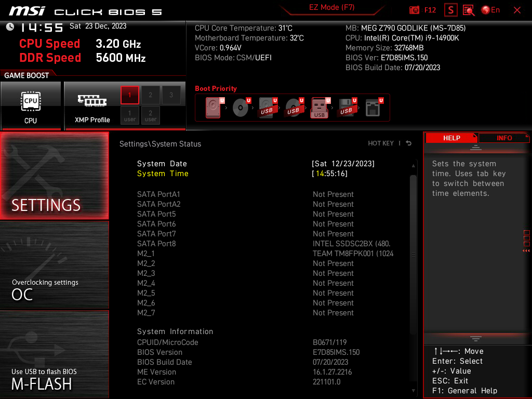532x399 pixels.
Task: Switch to the HELP tab
Action: coord(451,138)
